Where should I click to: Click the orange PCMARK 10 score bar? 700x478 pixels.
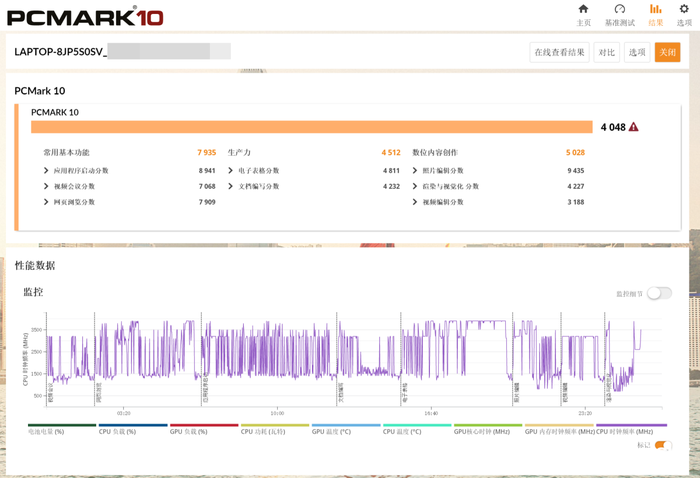[312, 127]
